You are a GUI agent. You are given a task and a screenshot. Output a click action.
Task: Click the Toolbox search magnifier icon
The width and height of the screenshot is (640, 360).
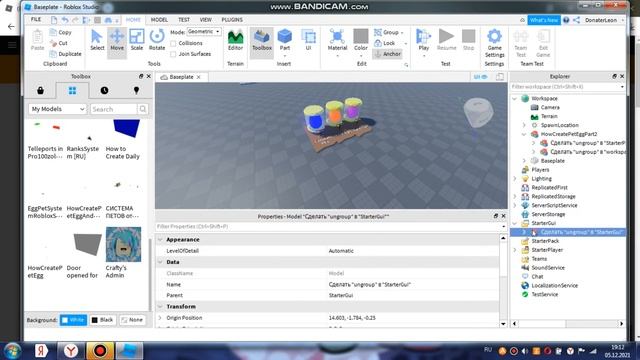tap(142, 109)
